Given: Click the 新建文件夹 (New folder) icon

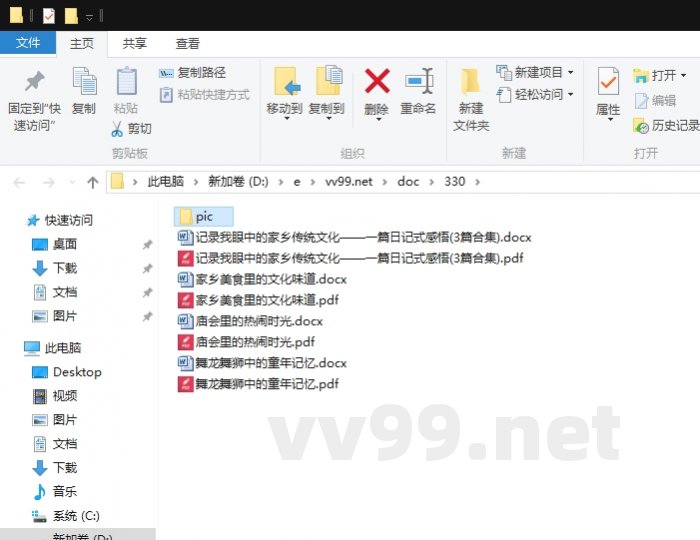Looking at the screenshot, I should (470, 81).
